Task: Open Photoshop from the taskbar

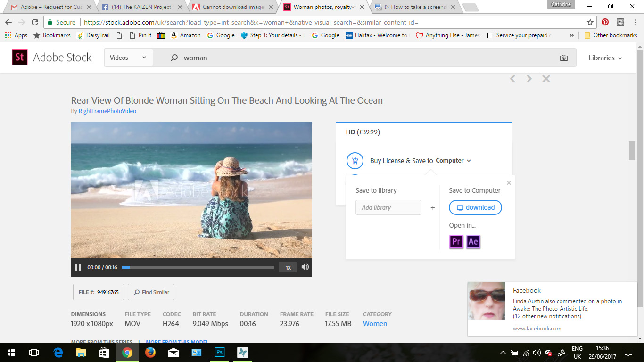Action: (220, 353)
